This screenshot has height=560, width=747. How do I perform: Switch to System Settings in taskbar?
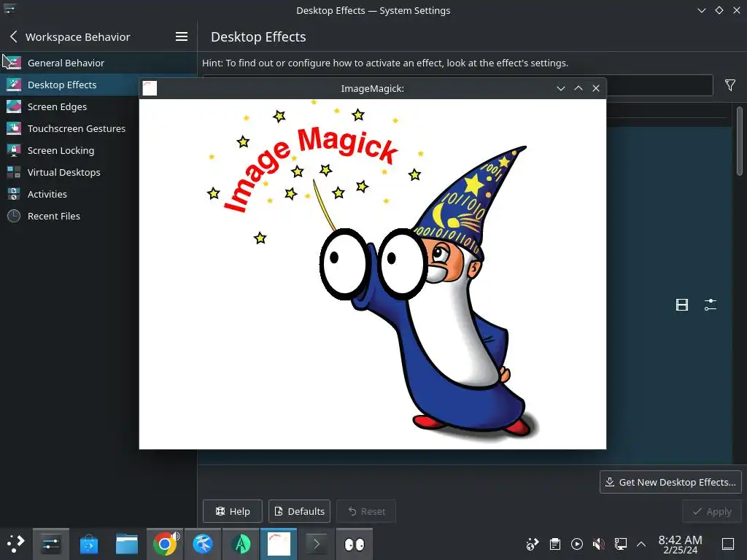point(51,544)
